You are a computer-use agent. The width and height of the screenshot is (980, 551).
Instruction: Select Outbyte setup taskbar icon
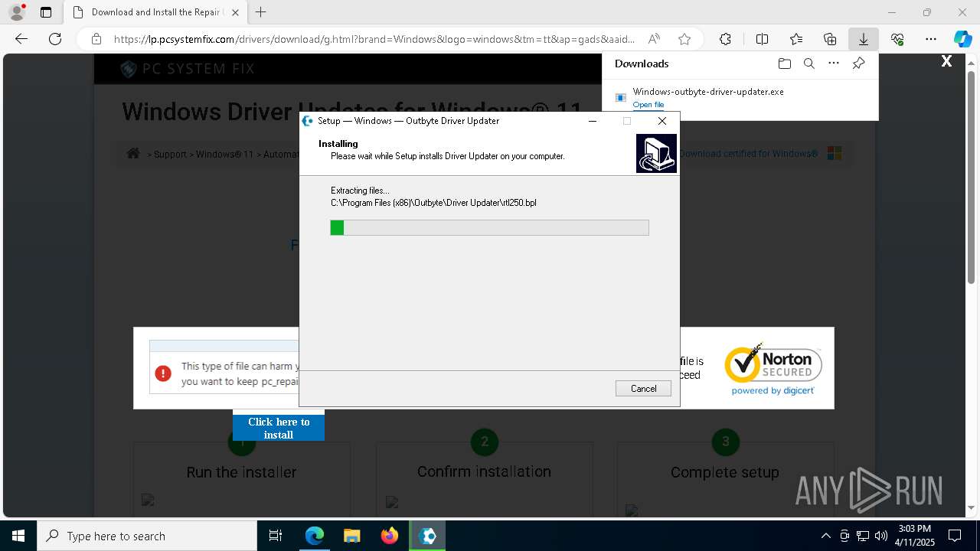click(x=427, y=536)
